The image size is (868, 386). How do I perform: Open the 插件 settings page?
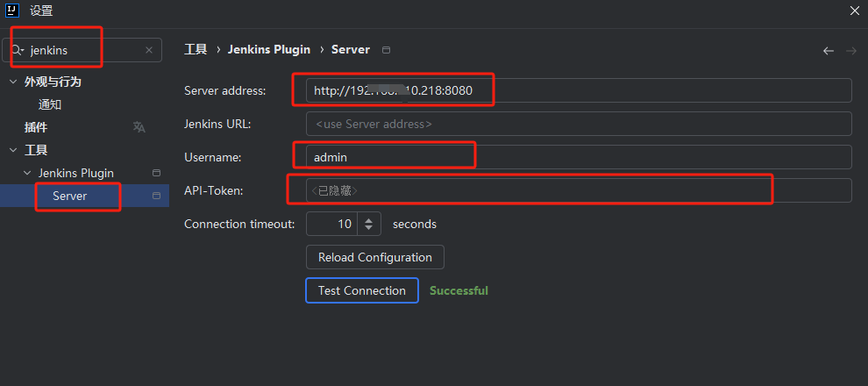click(36, 127)
